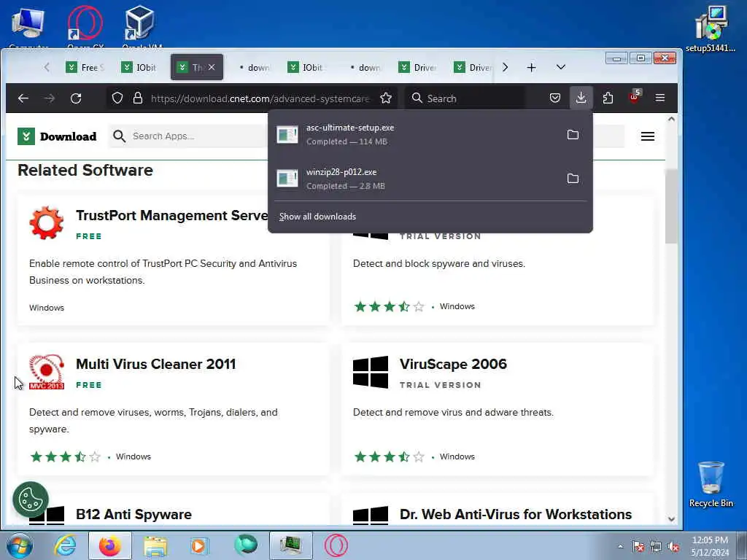Open B12 Anti Spyware listing
The height and width of the screenshot is (560, 747).
pos(134,514)
